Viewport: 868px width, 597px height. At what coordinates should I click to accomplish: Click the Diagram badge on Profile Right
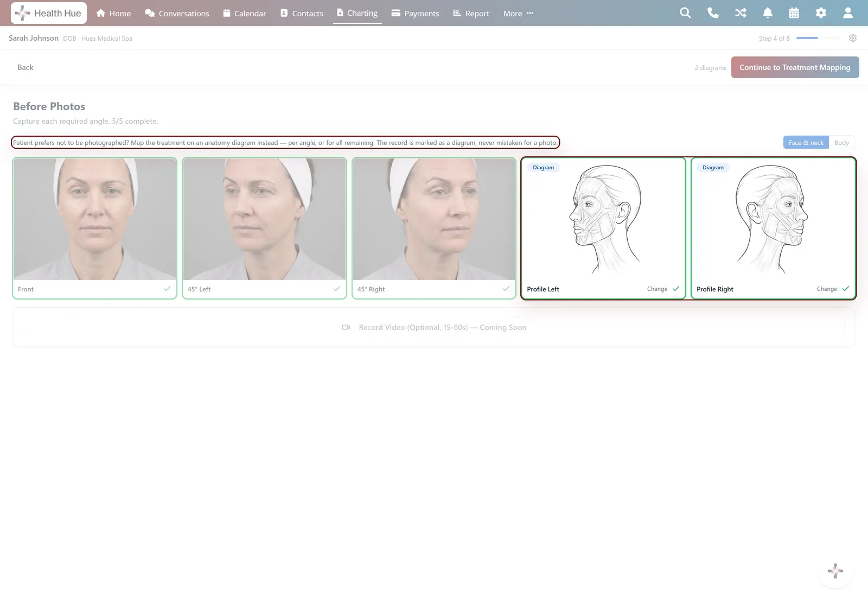tap(713, 167)
